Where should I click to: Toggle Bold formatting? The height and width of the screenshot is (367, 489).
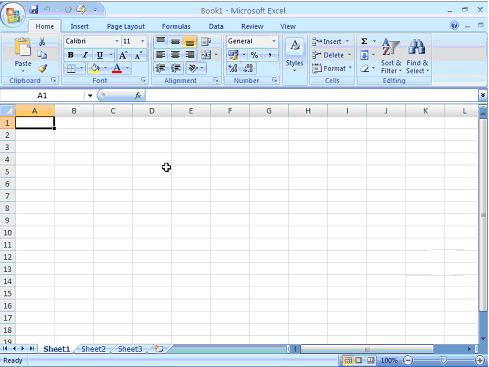click(71, 55)
